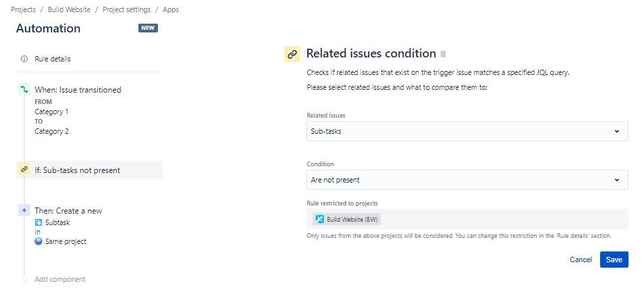Image resolution: width=644 pixels, height=292 pixels.
Task: Click the trash icon beside Related issues condition
Action: click(444, 54)
